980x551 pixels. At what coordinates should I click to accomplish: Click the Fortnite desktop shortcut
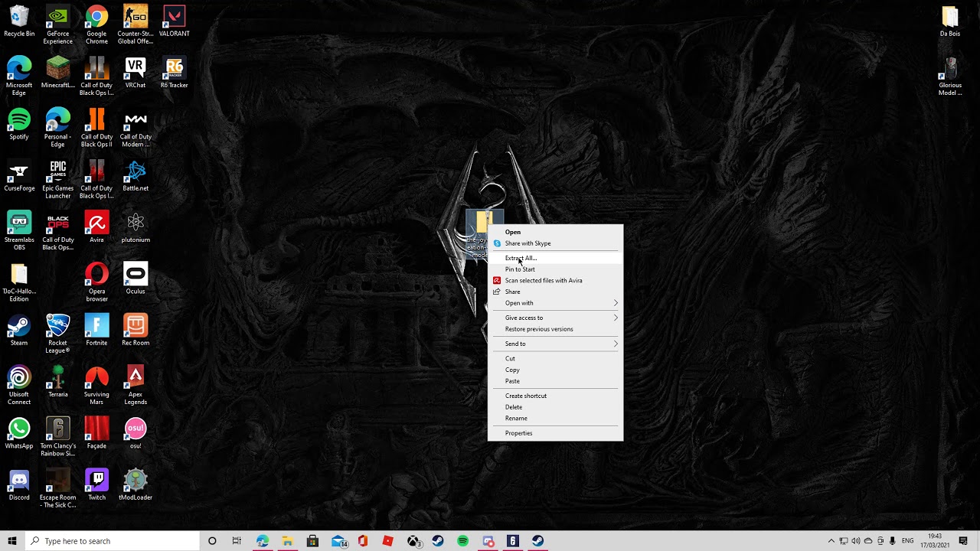[x=96, y=330]
